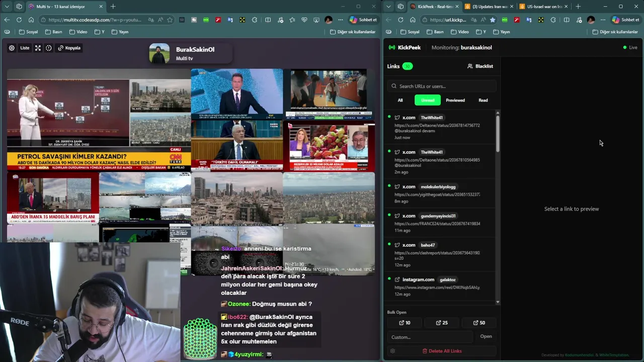
Task: Select the 15 Maddelik Barış Planı tile
Action: pos(53,197)
